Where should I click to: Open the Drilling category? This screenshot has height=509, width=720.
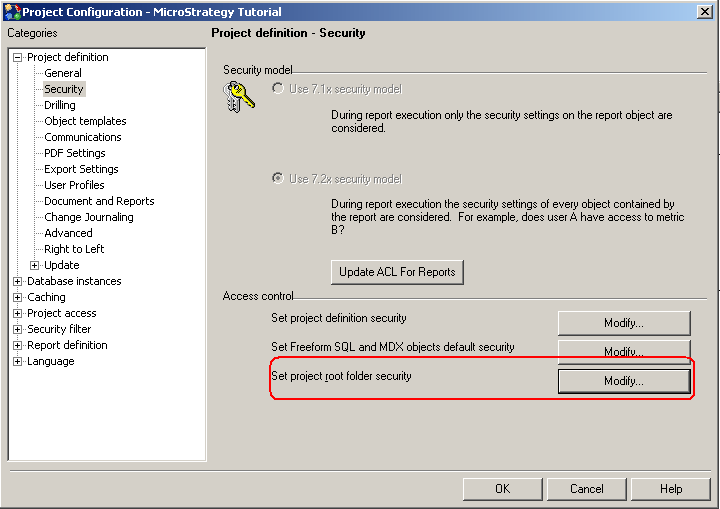60,105
